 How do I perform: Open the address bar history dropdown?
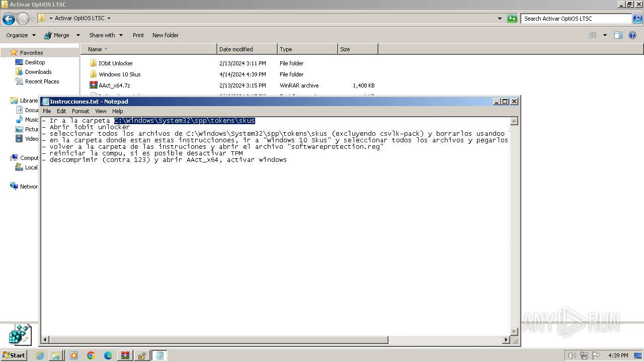(x=500, y=19)
